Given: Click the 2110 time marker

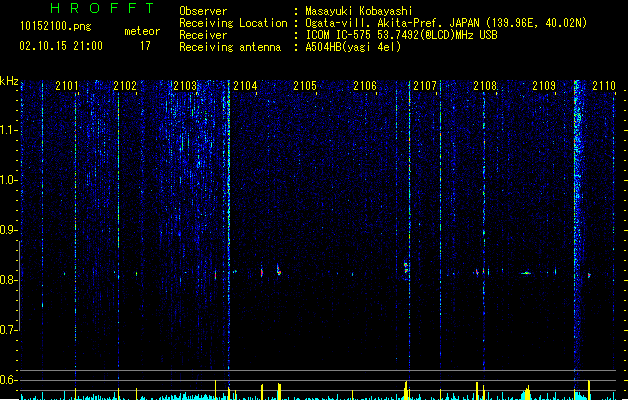Looking at the screenshot, I should [x=604, y=86].
